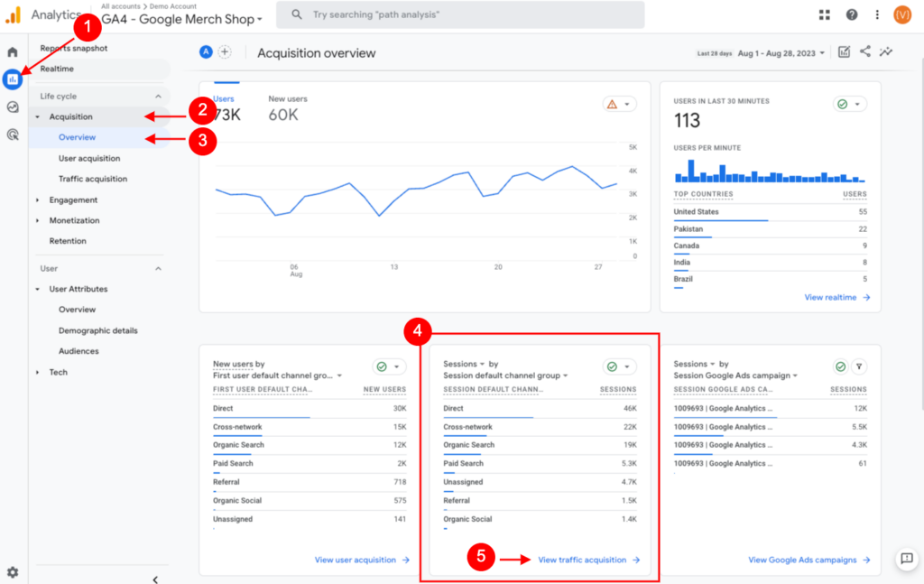Open the Sessions metric dropdown in channel card

(x=464, y=364)
